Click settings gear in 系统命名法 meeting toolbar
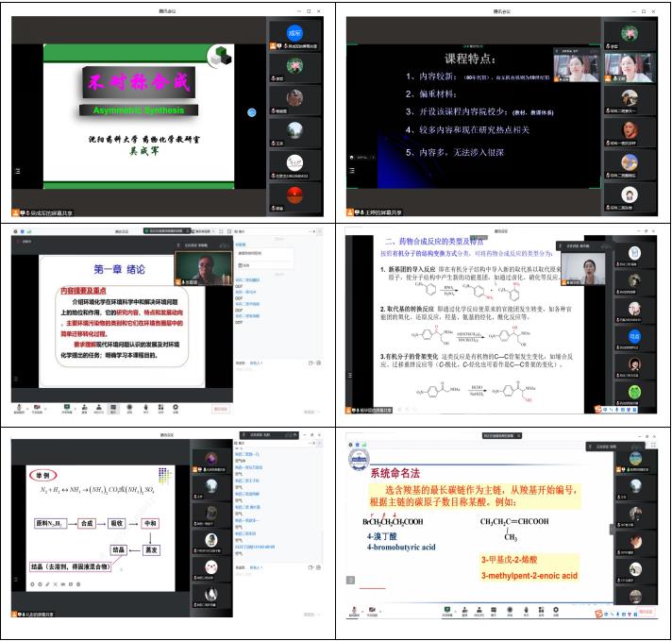This screenshot has width=672, height=641. 554,616
